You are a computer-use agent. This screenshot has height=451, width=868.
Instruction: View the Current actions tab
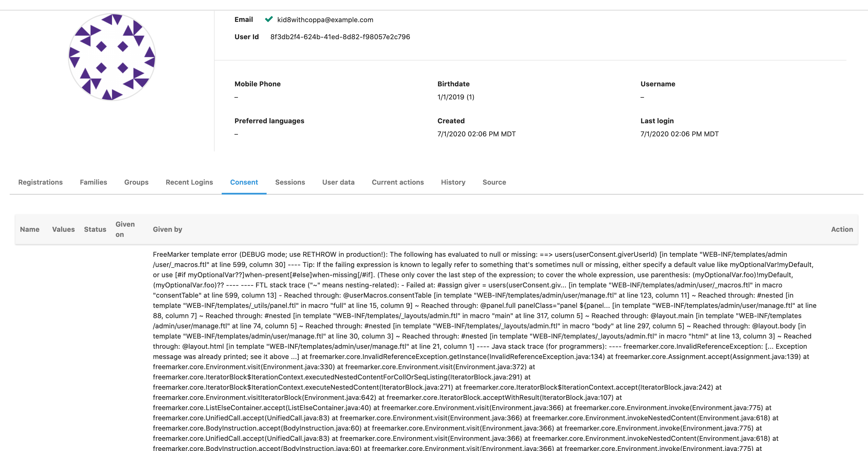pyautogui.click(x=398, y=182)
